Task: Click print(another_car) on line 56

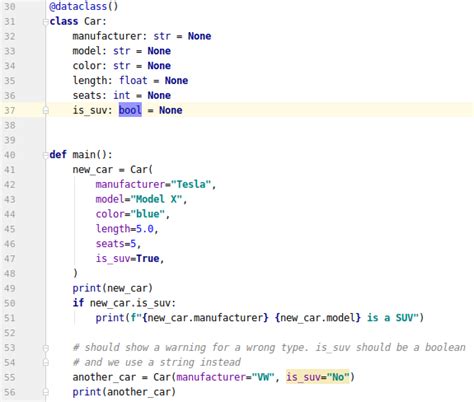Action: point(124,392)
